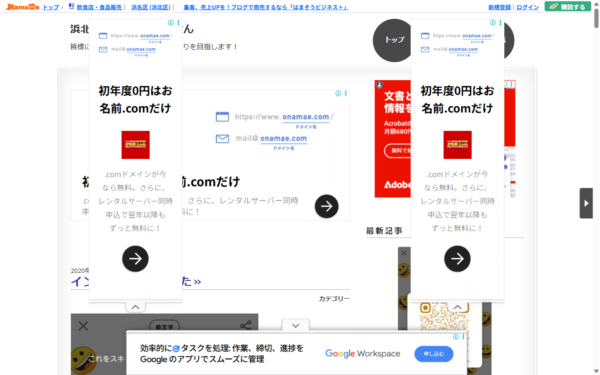The image size is (600, 375).
Task: Open the トップ breadcrumb link
Action: tap(51, 7)
